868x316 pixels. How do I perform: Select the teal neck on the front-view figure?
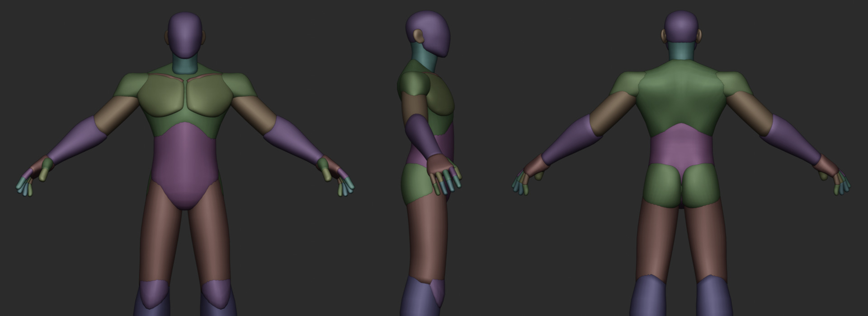pyautogui.click(x=185, y=66)
